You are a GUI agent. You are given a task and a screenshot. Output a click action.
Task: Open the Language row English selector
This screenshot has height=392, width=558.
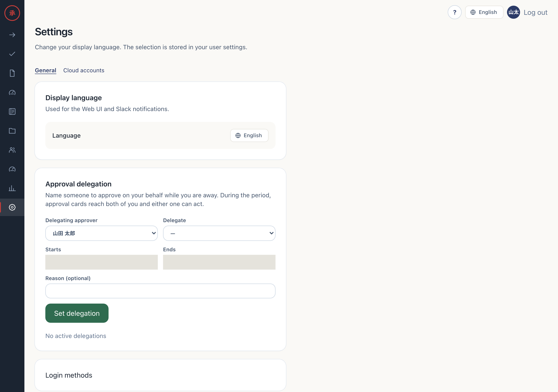pos(249,135)
